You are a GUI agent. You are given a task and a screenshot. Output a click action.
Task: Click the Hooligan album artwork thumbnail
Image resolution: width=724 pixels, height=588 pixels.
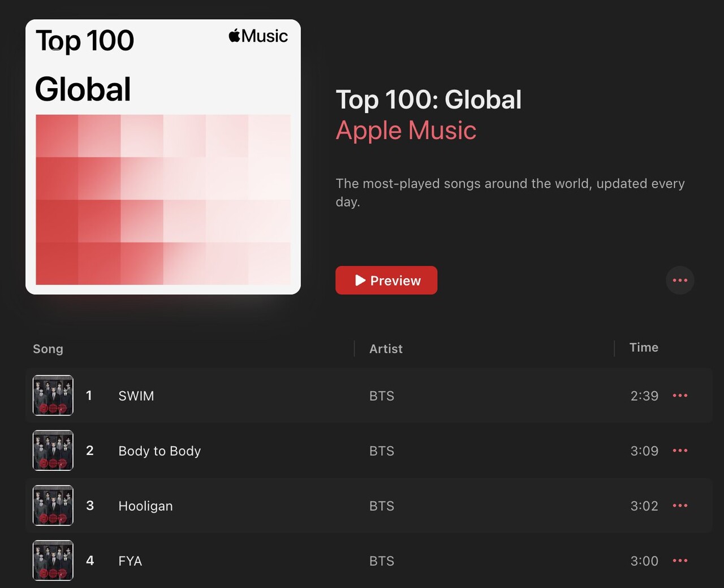point(53,505)
